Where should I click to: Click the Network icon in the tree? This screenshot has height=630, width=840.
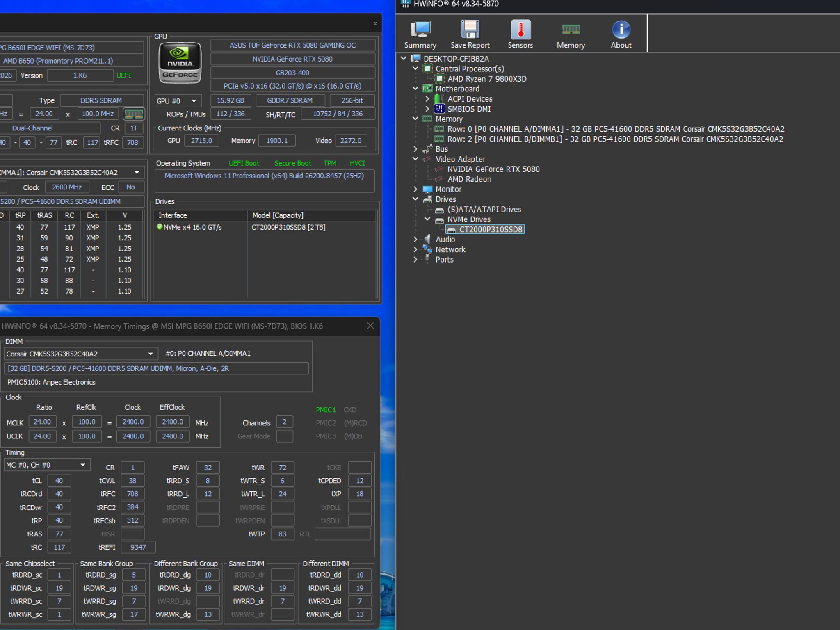427,249
